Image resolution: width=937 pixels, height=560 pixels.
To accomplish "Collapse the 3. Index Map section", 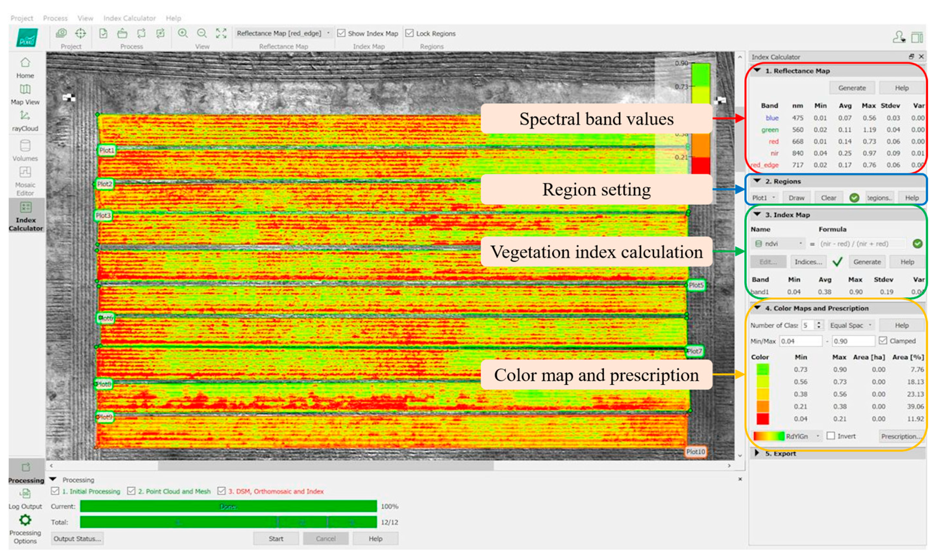I will click(x=758, y=214).
